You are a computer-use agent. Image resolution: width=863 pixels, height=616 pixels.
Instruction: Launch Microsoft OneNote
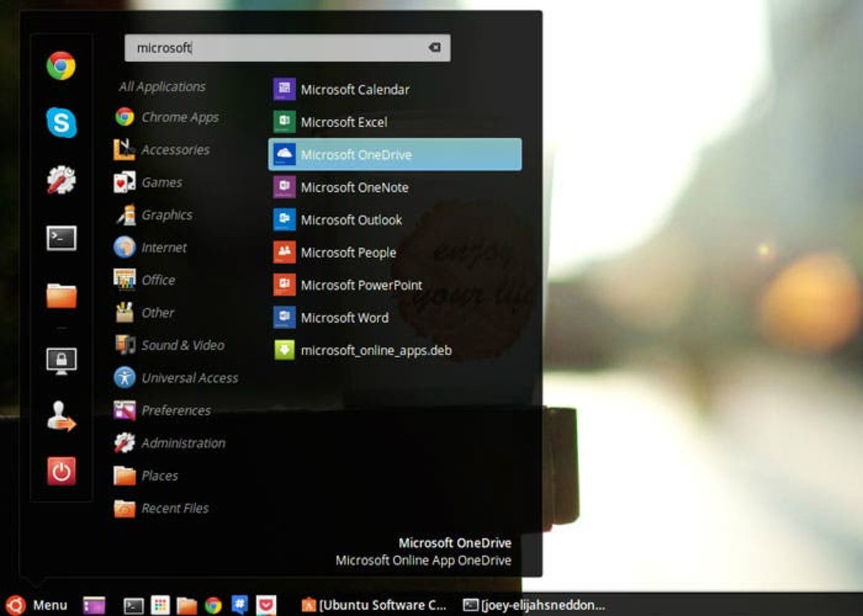point(395,187)
